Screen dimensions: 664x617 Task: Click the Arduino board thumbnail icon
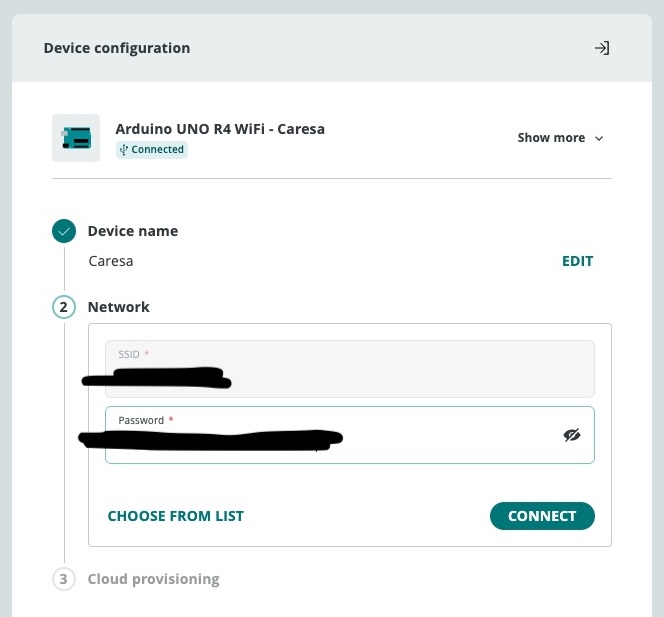tap(76, 138)
